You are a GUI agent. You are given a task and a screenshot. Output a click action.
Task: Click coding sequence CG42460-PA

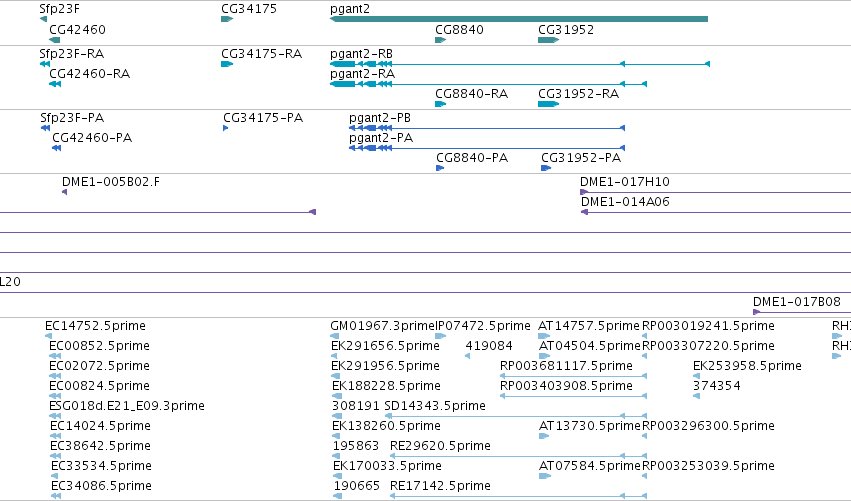[56, 148]
